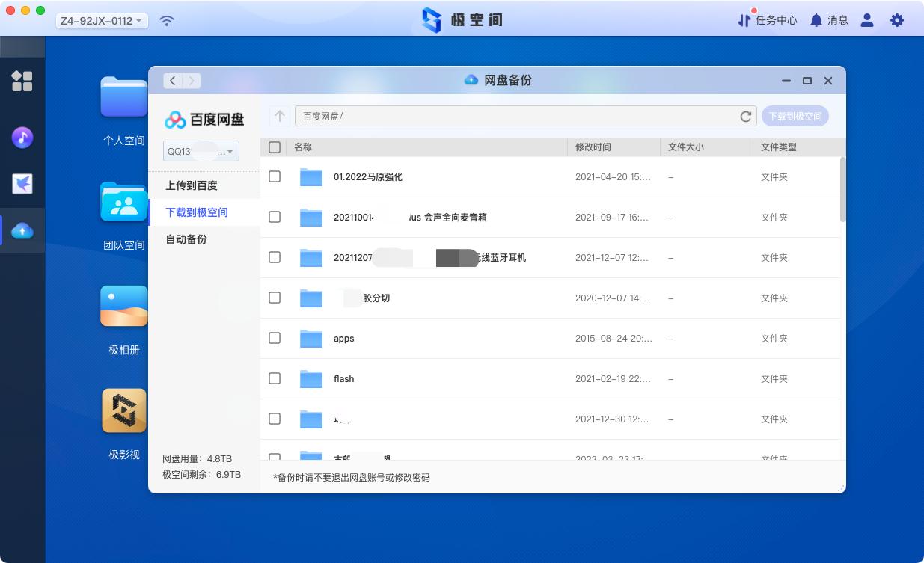The width and height of the screenshot is (924, 563).
Task: Click the music note icon in sidebar
Action: (x=22, y=138)
